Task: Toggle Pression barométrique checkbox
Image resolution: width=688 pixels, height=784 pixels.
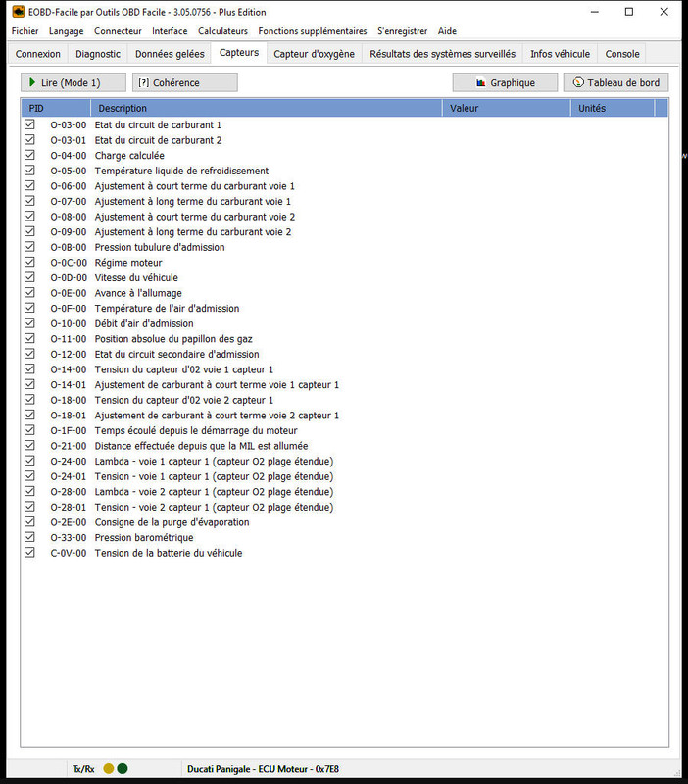Action: point(29,537)
